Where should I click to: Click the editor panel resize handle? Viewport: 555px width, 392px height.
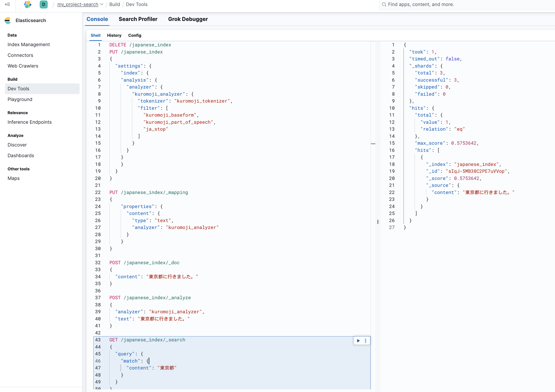coord(378,221)
